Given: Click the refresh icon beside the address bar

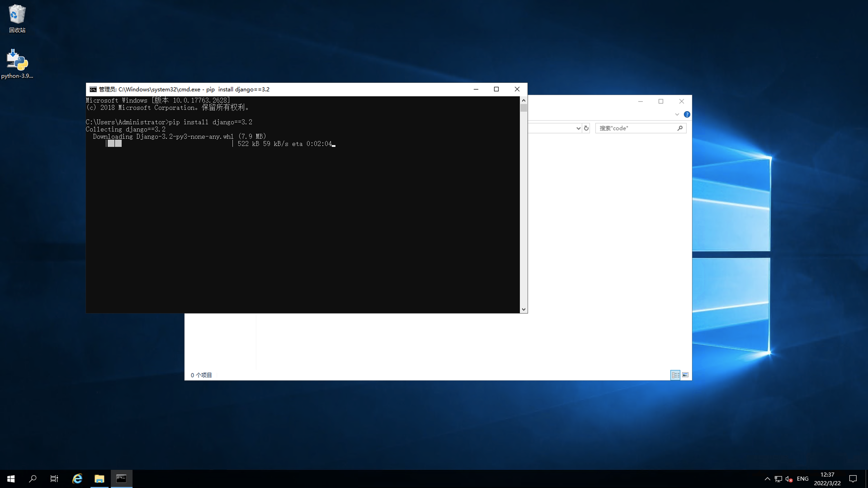Looking at the screenshot, I should pos(586,128).
